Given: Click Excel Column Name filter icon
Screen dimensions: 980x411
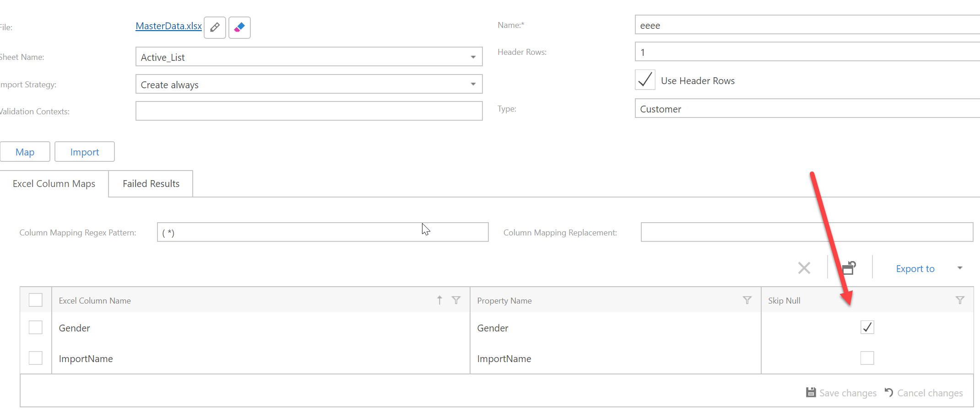Looking at the screenshot, I should click(x=456, y=300).
